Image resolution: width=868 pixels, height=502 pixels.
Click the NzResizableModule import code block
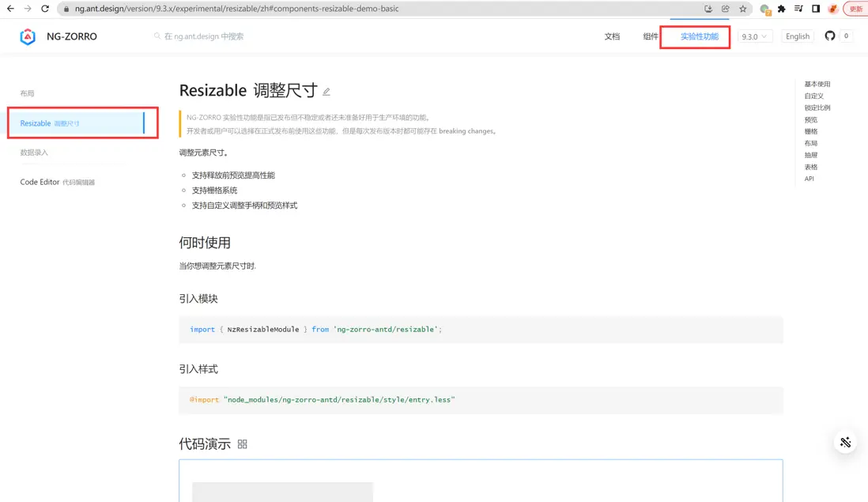481,330
